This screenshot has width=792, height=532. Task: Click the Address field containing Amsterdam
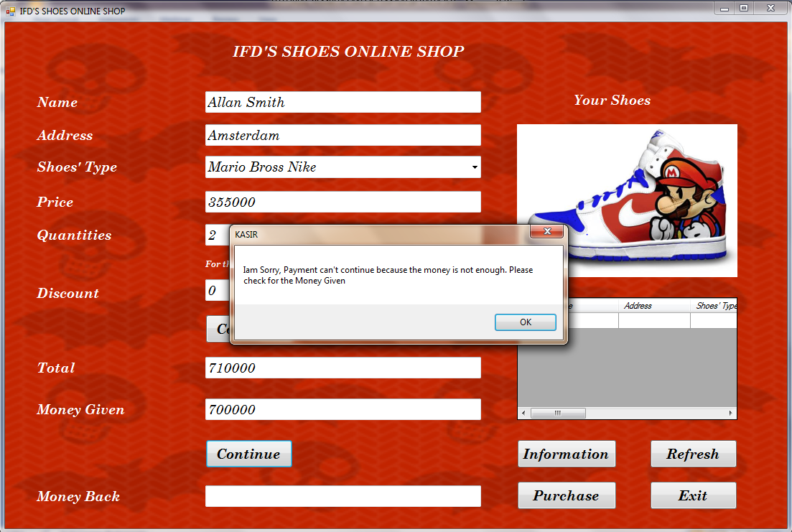343,135
